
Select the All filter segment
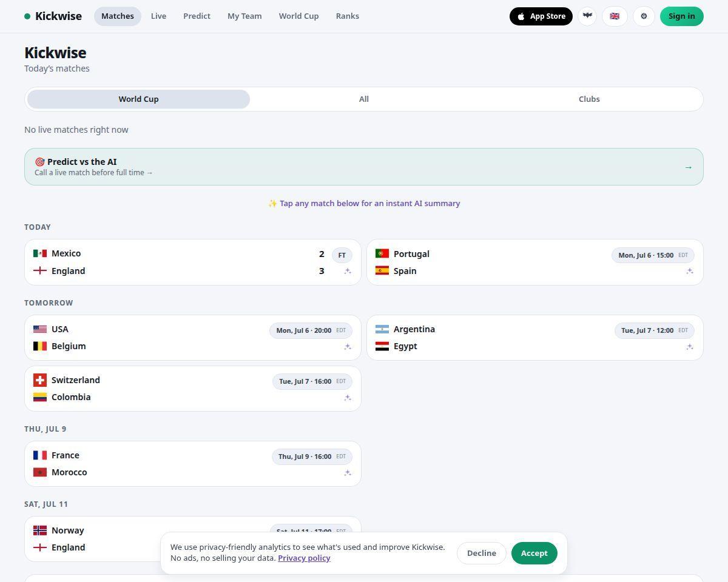tap(364, 99)
